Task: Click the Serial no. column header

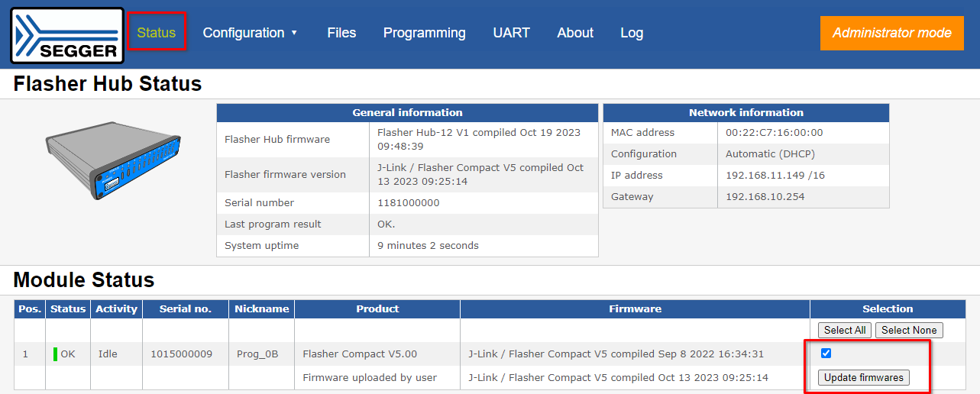Action: pyautogui.click(x=185, y=309)
